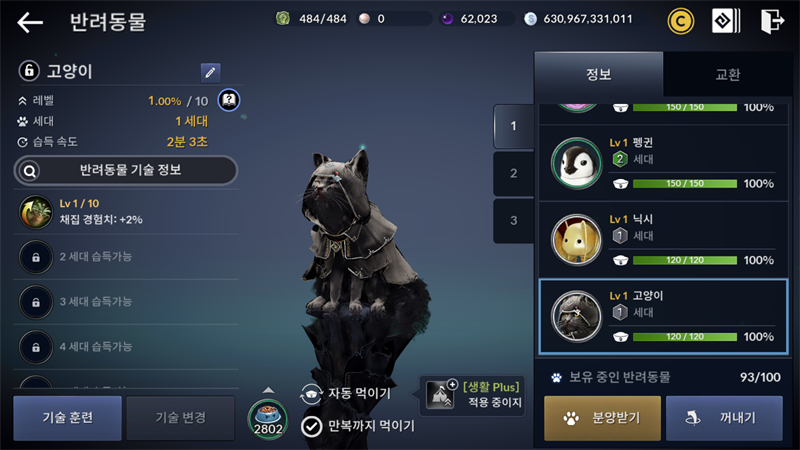
Task: Expand the 생활 Plus buff panel
Action: point(472,395)
